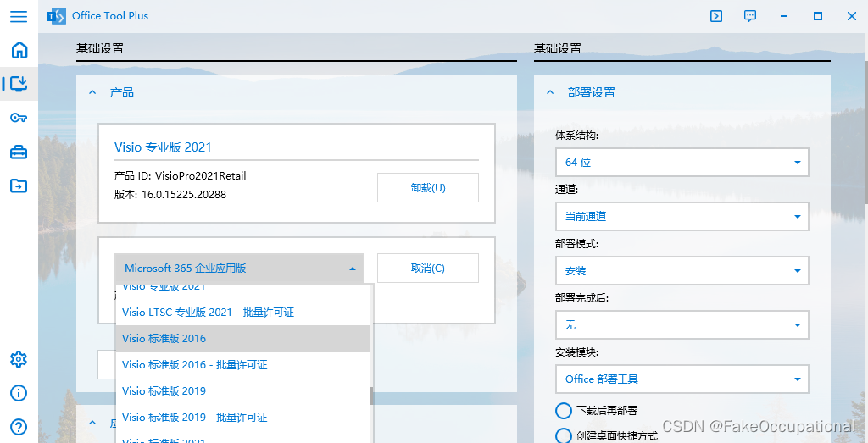Open the 部署完成后 无 dropdown
868x443 pixels.
coord(682,324)
